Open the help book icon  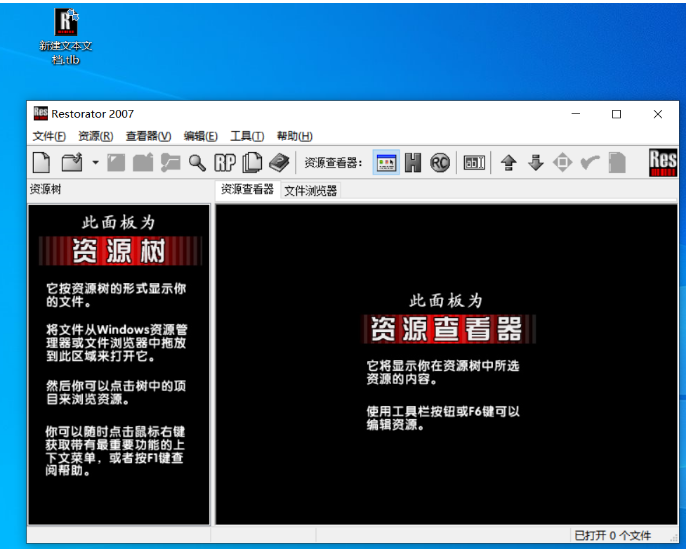pos(279,163)
